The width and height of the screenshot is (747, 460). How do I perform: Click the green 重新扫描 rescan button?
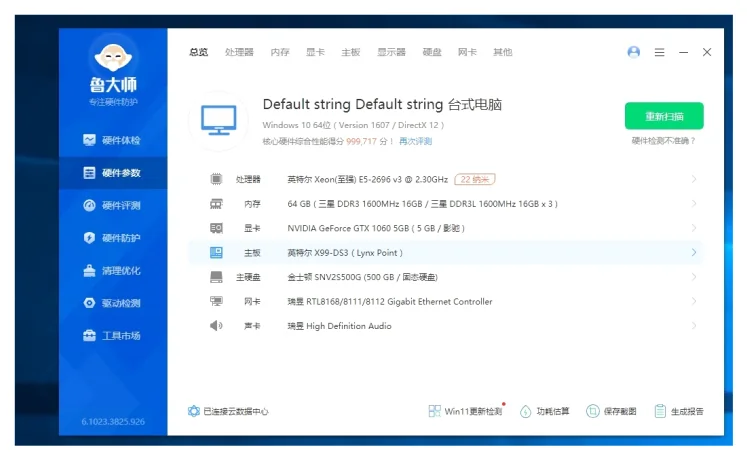[x=664, y=116]
